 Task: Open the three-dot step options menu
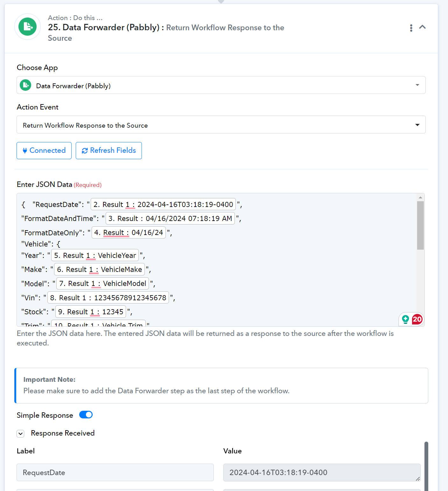(x=411, y=28)
